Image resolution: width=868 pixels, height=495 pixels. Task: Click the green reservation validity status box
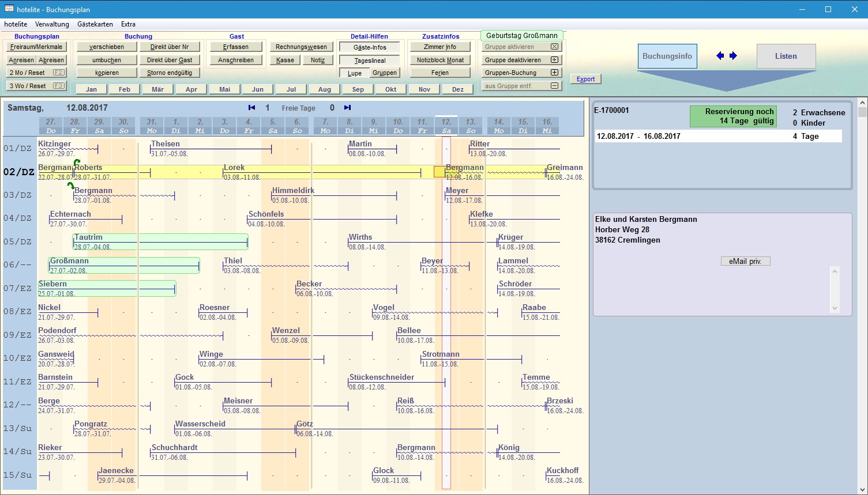[x=733, y=116]
